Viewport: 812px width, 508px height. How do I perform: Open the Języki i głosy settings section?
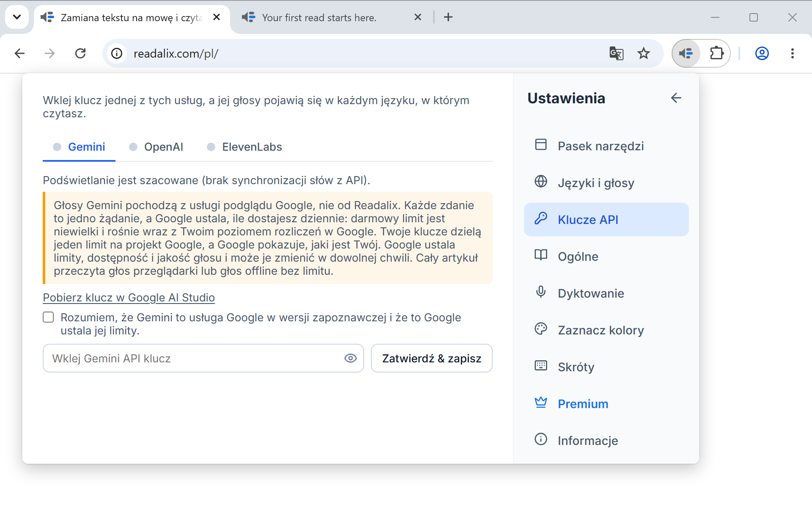click(606, 183)
